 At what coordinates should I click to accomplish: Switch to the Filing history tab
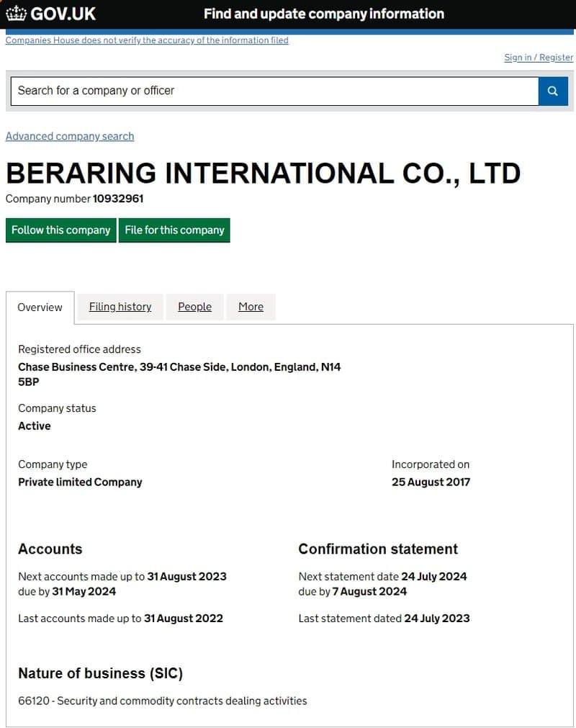point(120,307)
